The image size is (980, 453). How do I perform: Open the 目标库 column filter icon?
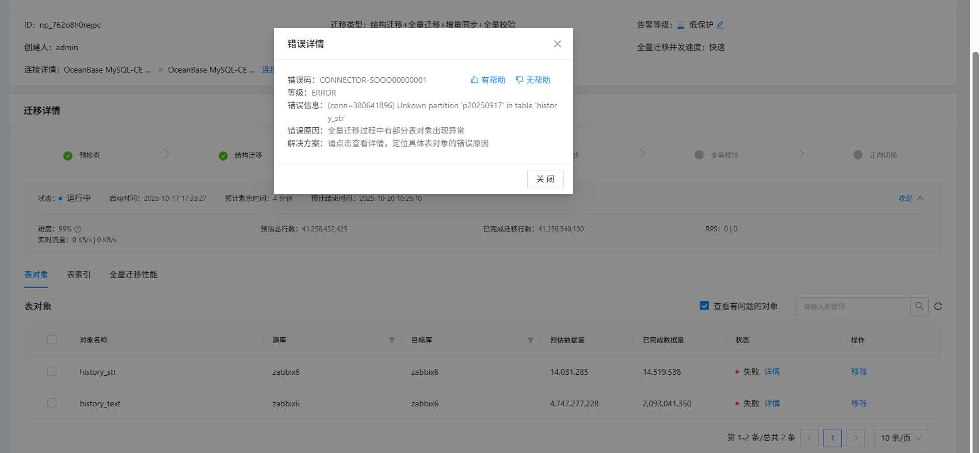[531, 340]
